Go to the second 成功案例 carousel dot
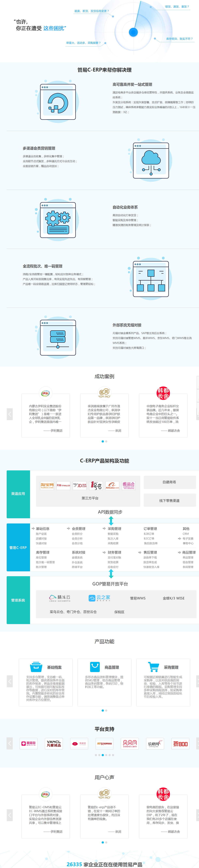199x868 pixels. pos(106,441)
